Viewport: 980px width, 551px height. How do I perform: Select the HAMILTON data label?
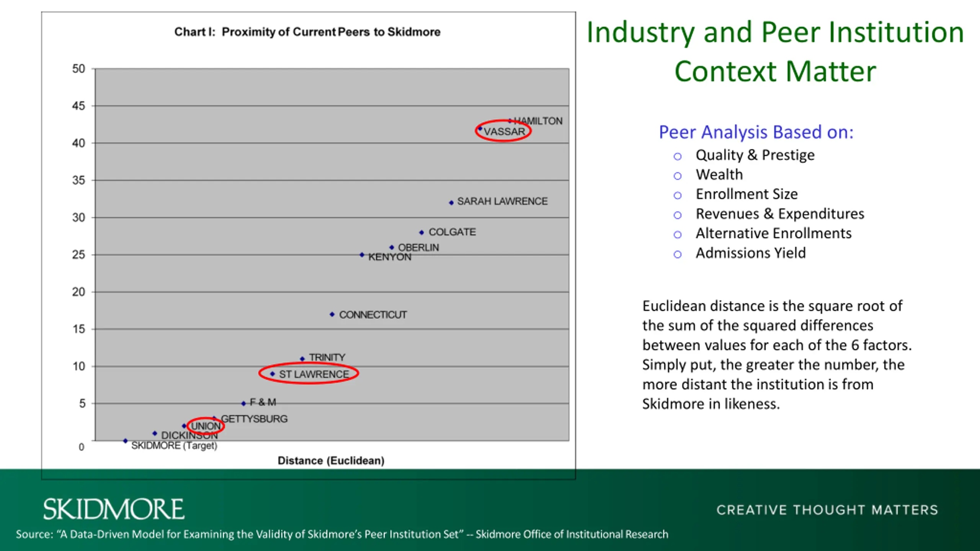[x=538, y=121]
